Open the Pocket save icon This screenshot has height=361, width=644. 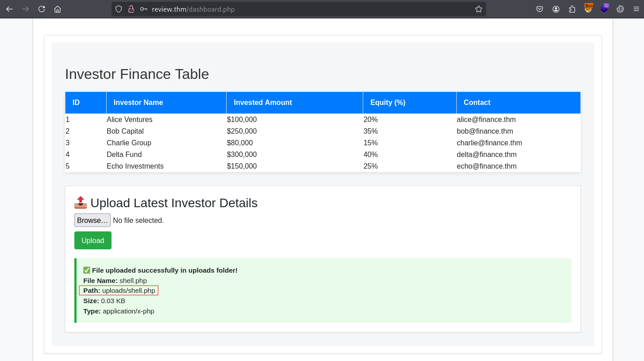click(540, 9)
